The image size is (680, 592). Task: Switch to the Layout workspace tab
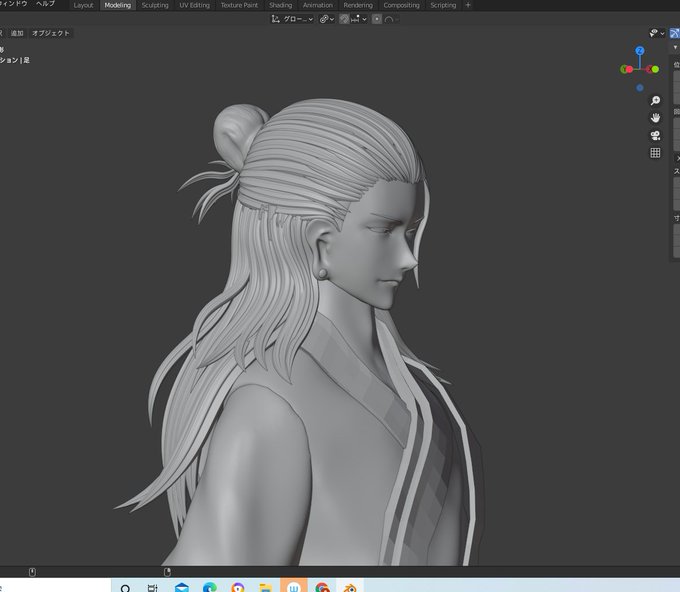tap(83, 5)
